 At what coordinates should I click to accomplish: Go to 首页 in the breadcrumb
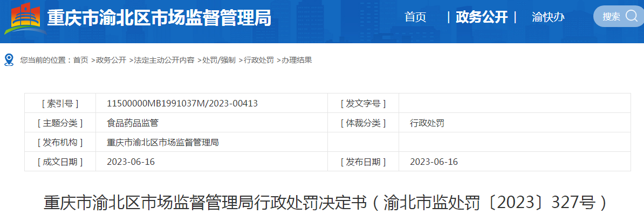point(80,60)
